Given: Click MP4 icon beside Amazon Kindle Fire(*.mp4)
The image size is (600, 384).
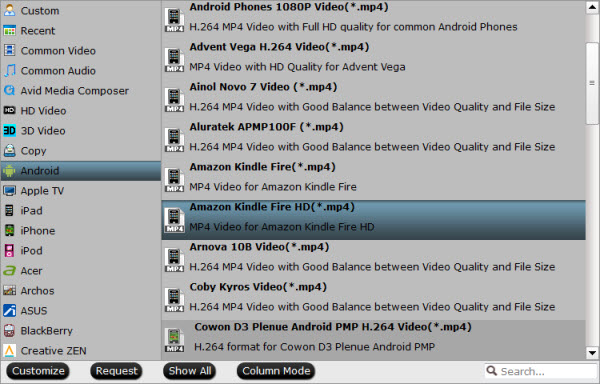Looking at the screenshot, I should 174,180.
